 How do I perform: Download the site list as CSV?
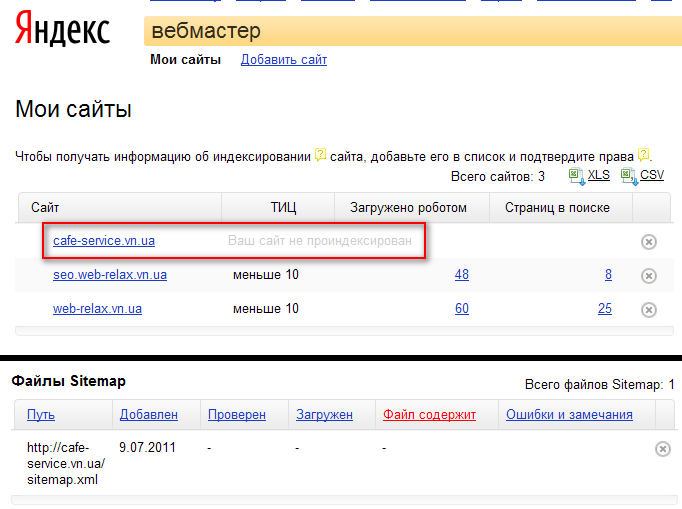click(x=652, y=175)
